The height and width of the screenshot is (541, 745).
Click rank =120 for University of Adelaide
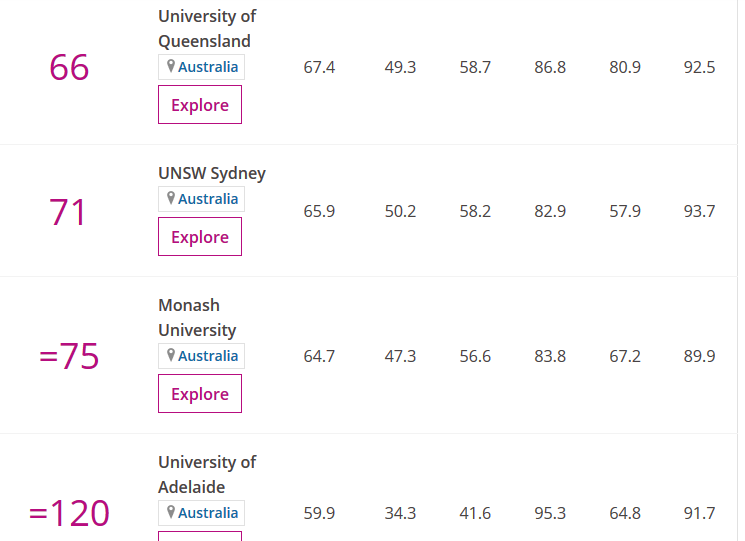click(69, 513)
